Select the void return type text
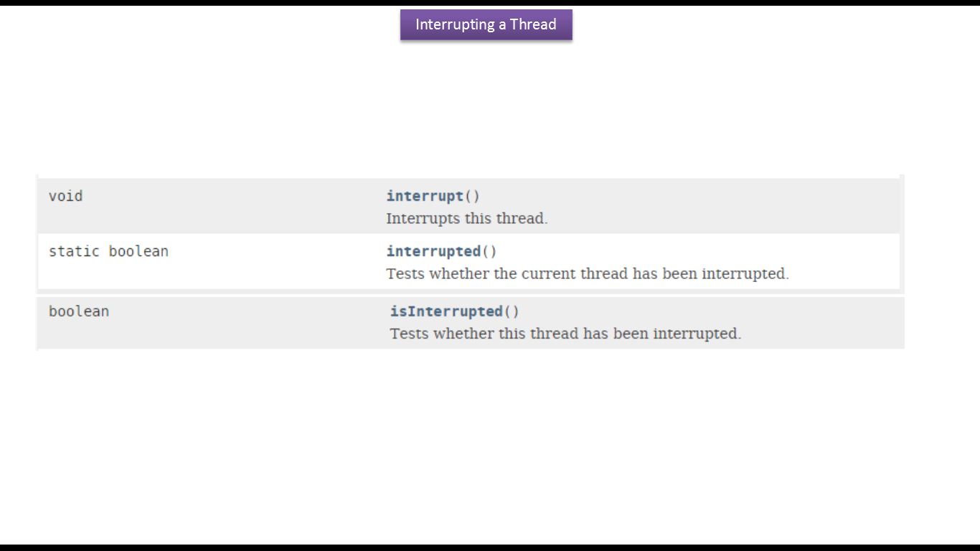 [x=65, y=196]
